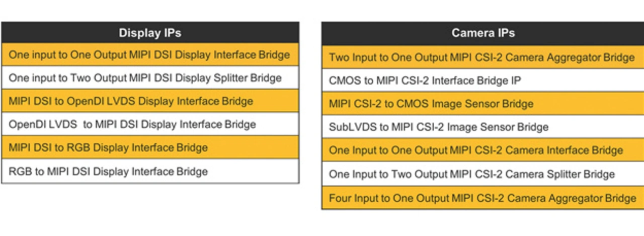Screen dimensions: 644x236
Task: Open CMOS to MIPI CSI-2 Interface Bridge IP
Action: click(482, 81)
